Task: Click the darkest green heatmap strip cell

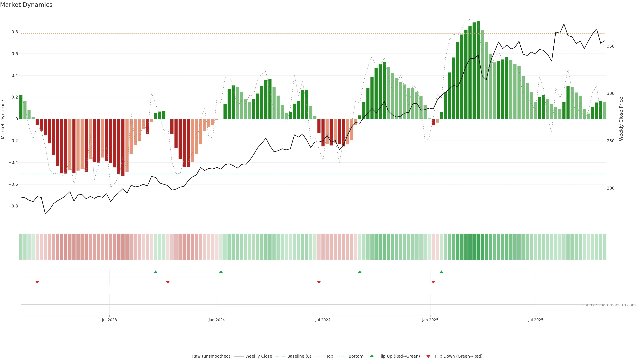Action: pyautogui.click(x=478, y=247)
